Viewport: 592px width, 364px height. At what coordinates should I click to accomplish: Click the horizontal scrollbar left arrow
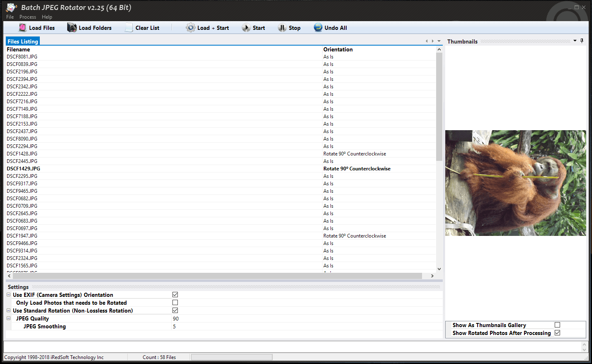[9, 276]
